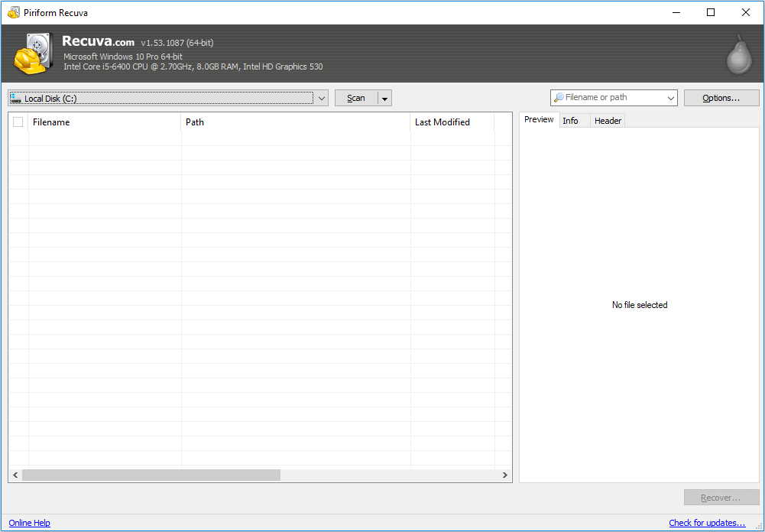The image size is (765, 532).
Task: Open Online Help
Action: pos(29,523)
